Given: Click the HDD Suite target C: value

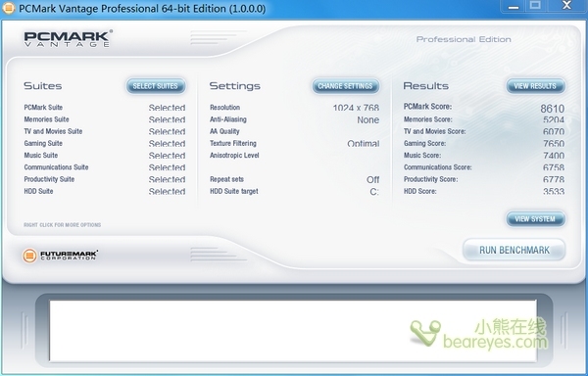Looking at the screenshot, I should pos(374,192).
